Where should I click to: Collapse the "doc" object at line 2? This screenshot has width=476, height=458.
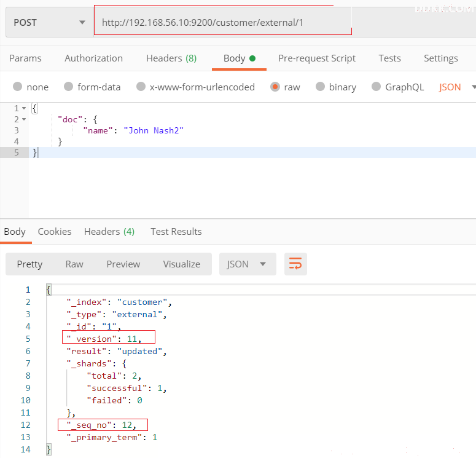point(24,119)
